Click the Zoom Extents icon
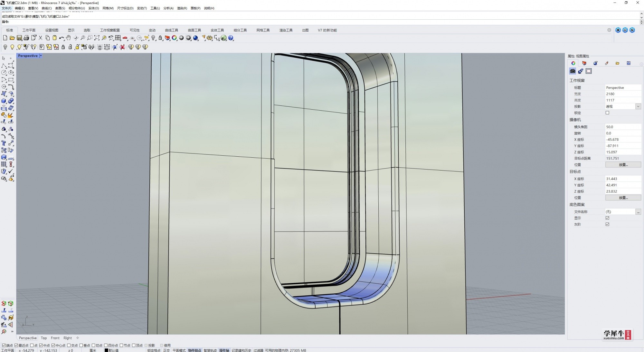The height and width of the screenshot is (352, 644). coord(97,38)
